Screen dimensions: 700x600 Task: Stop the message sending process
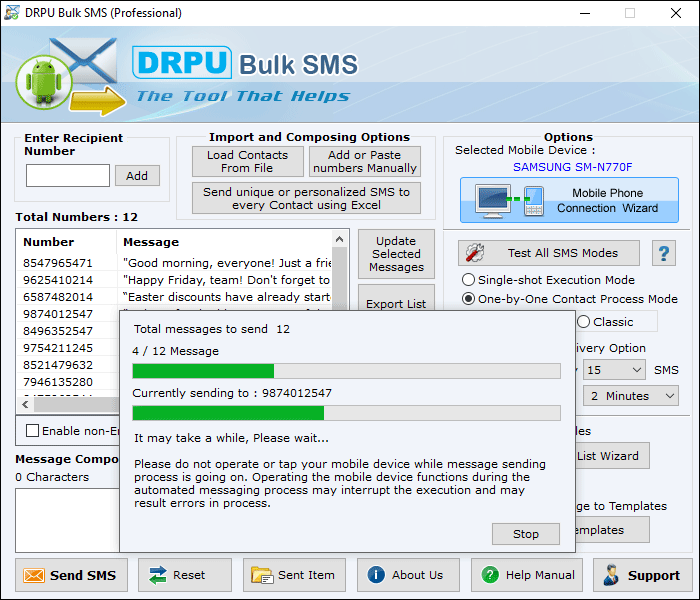(525, 534)
